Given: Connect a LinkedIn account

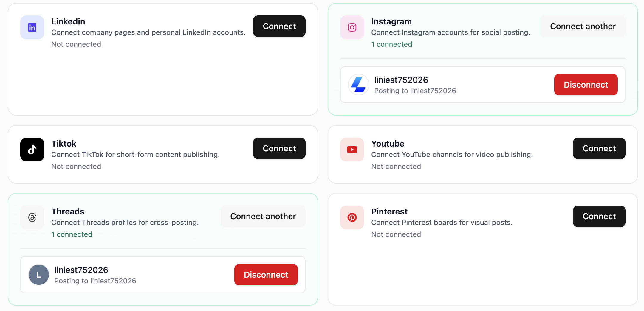Looking at the screenshot, I should (279, 26).
